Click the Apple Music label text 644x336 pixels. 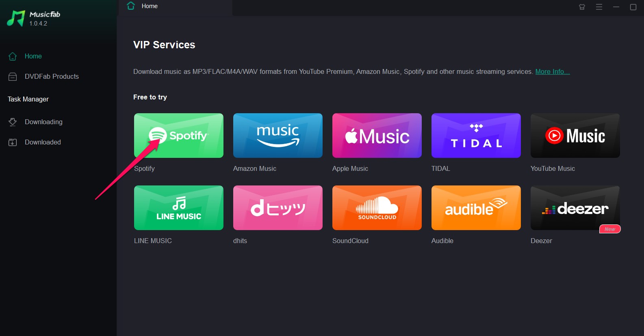(350, 168)
